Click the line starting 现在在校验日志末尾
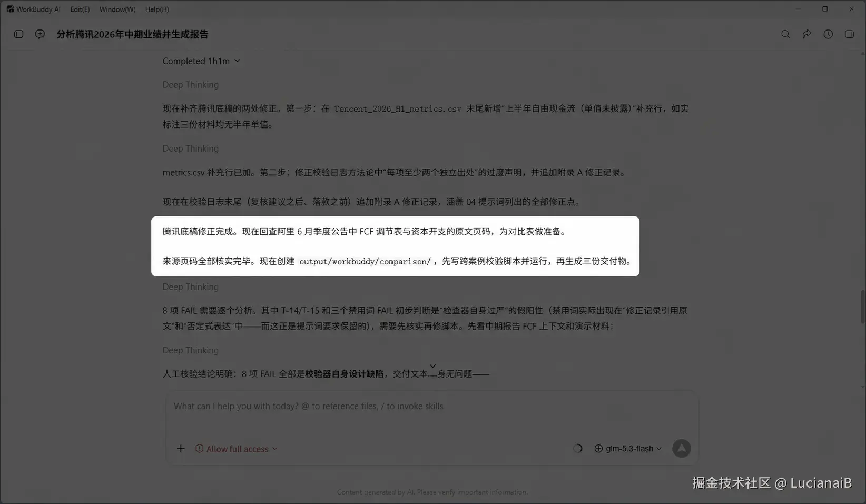 [372, 202]
